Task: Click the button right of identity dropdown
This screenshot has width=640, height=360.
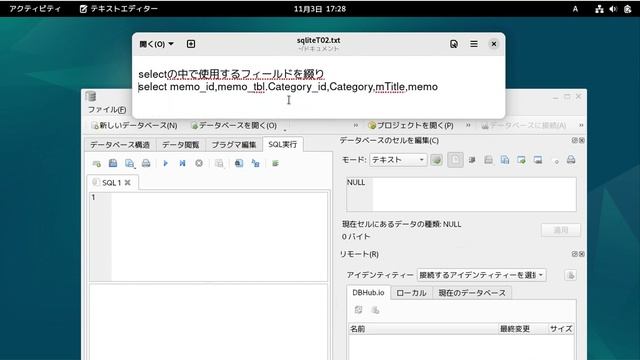Action: tap(571, 276)
